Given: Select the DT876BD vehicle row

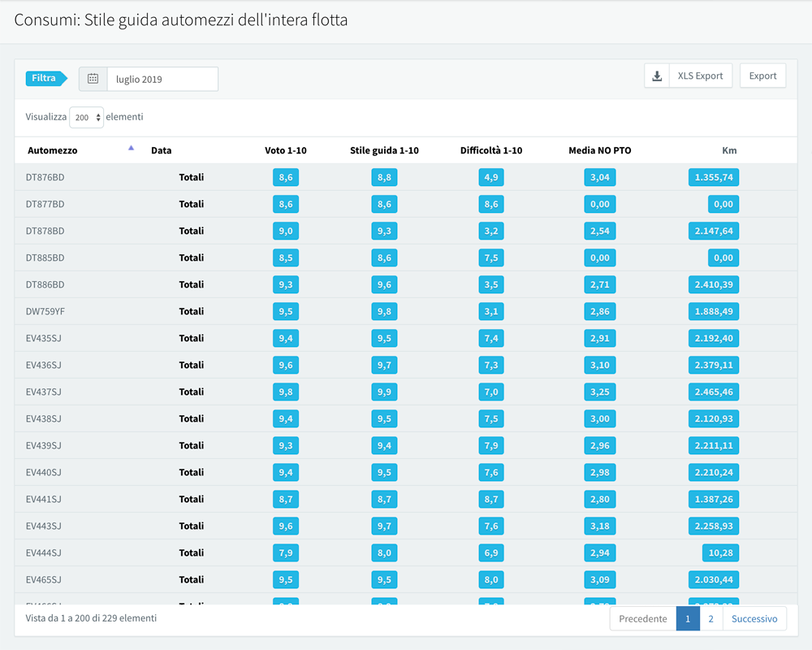Looking at the screenshot, I should tap(45, 177).
